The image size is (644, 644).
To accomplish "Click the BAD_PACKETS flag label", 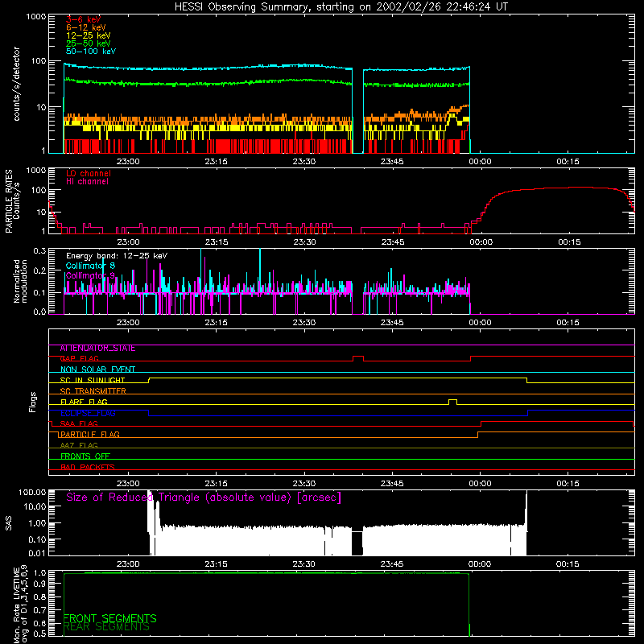I will tap(88, 468).
